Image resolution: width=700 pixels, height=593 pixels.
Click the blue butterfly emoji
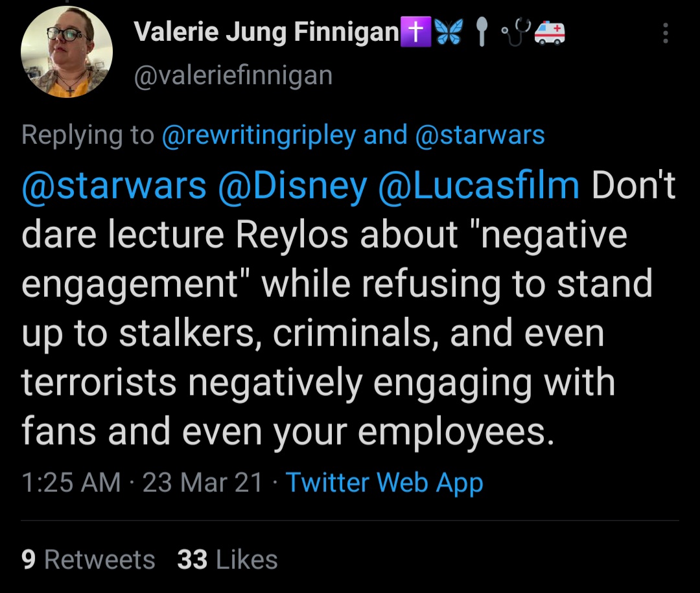449,32
